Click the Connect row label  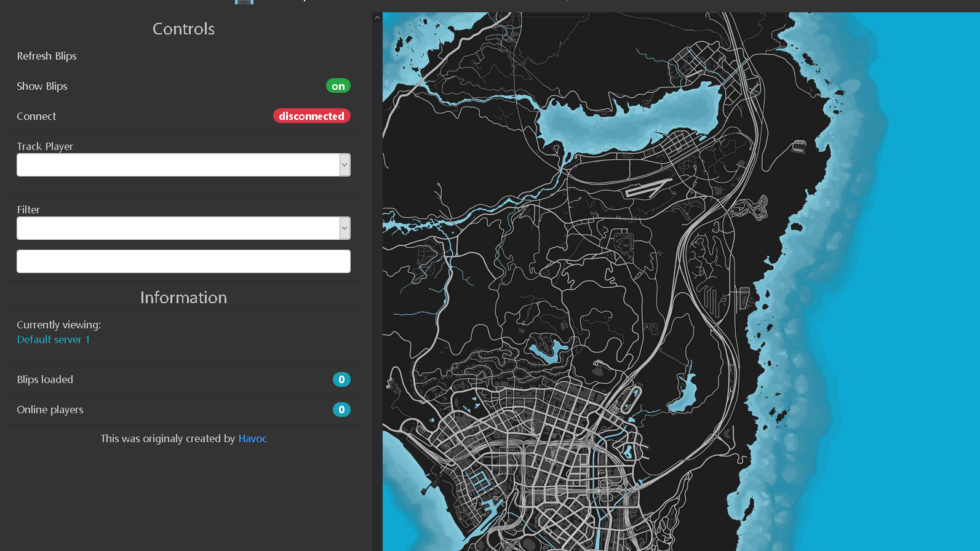[x=36, y=116]
